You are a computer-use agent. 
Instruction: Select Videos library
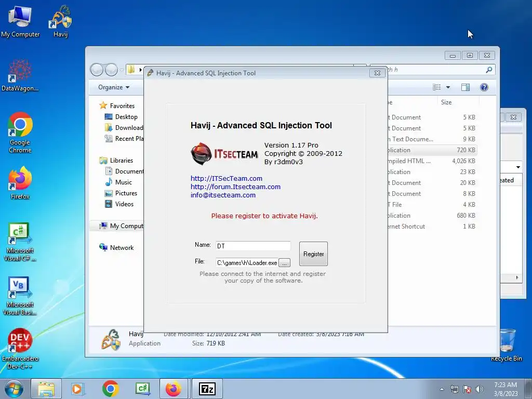coord(119,204)
